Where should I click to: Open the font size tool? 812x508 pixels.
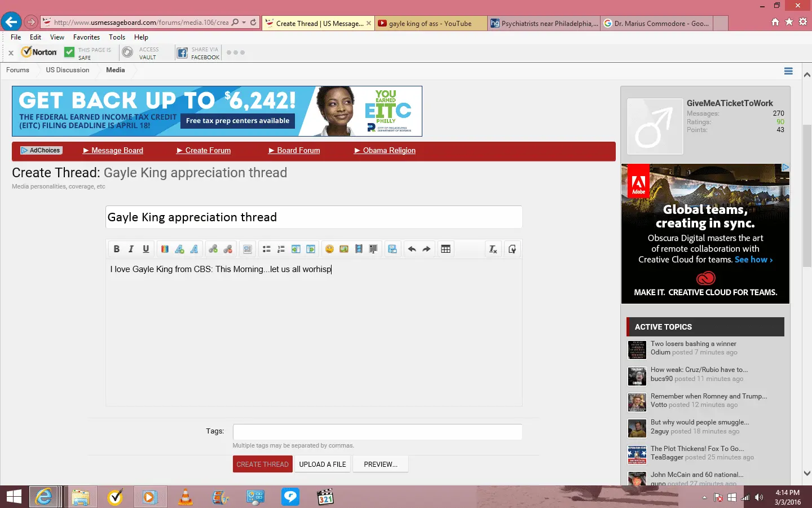(179, 249)
